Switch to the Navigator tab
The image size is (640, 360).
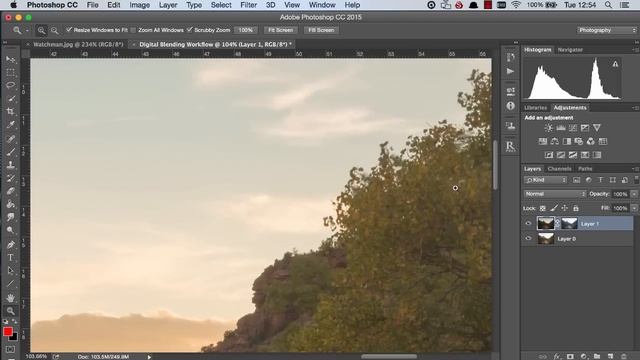click(570, 50)
